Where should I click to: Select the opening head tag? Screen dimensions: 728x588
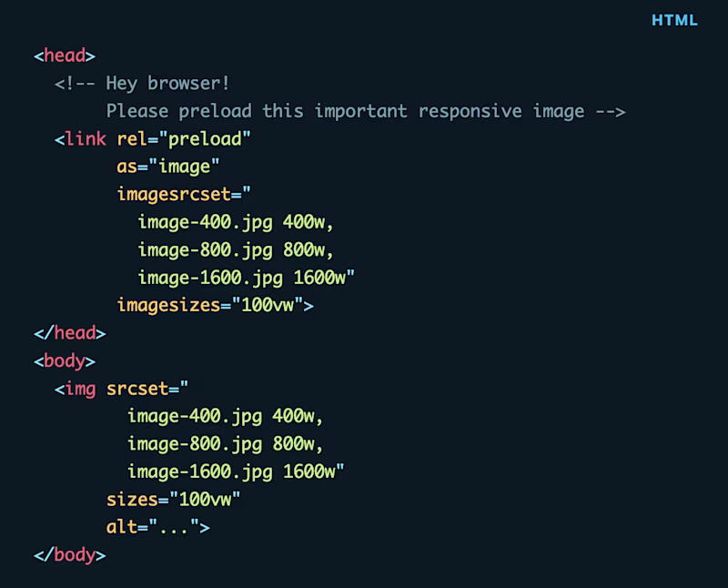[64, 56]
